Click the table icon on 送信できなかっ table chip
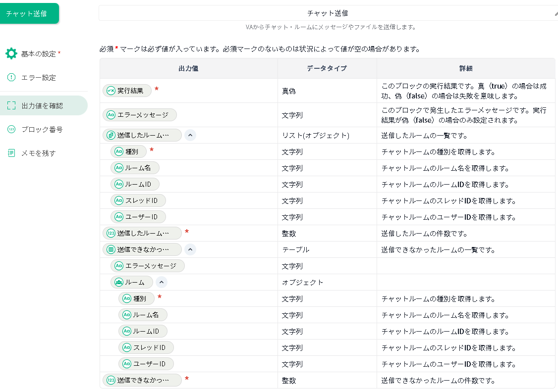This screenshot has width=558, height=392. (111, 249)
